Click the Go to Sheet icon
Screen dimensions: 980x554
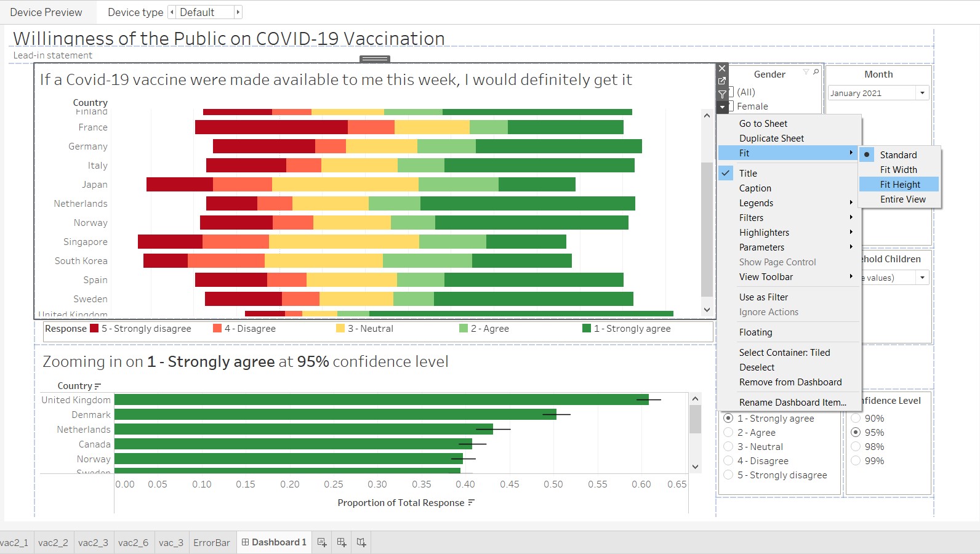tap(722, 81)
